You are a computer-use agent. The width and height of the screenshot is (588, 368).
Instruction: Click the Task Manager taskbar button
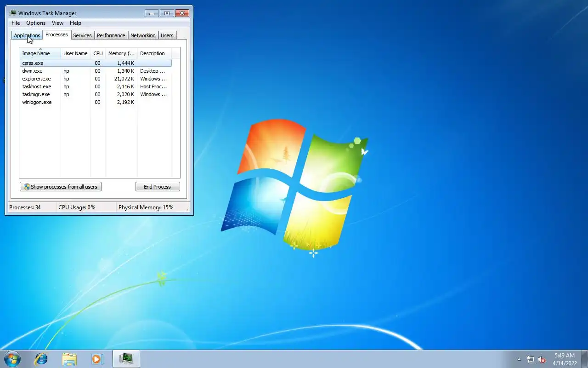pos(126,359)
